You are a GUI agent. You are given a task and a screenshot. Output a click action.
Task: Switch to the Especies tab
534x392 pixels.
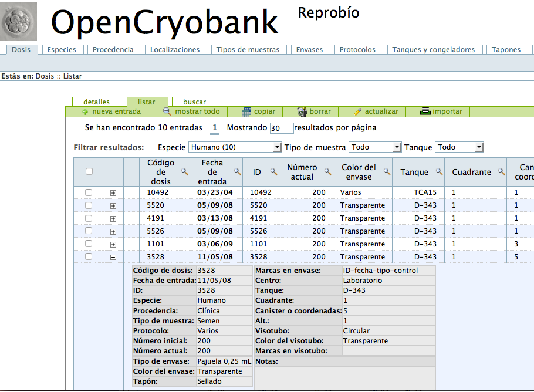[62, 49]
